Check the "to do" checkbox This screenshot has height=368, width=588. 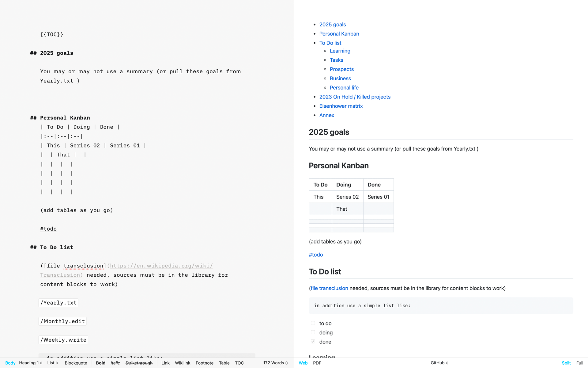pos(313,323)
